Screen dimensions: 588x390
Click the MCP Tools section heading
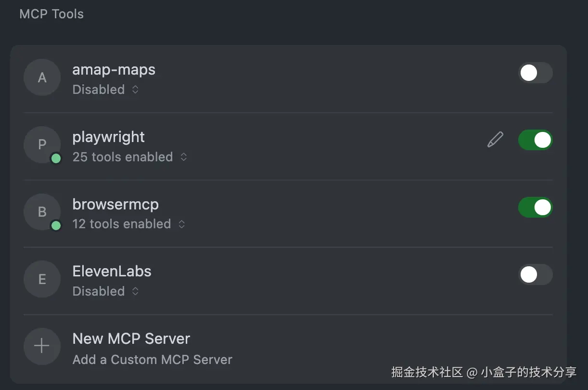point(51,14)
